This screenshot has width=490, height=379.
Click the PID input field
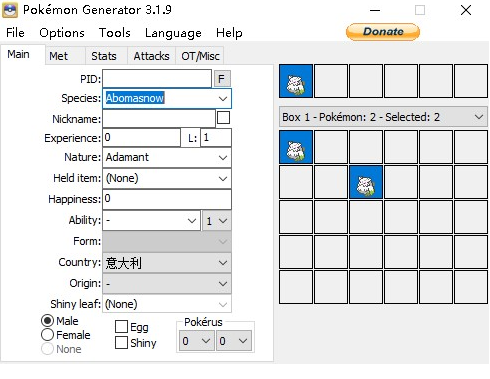coord(157,79)
